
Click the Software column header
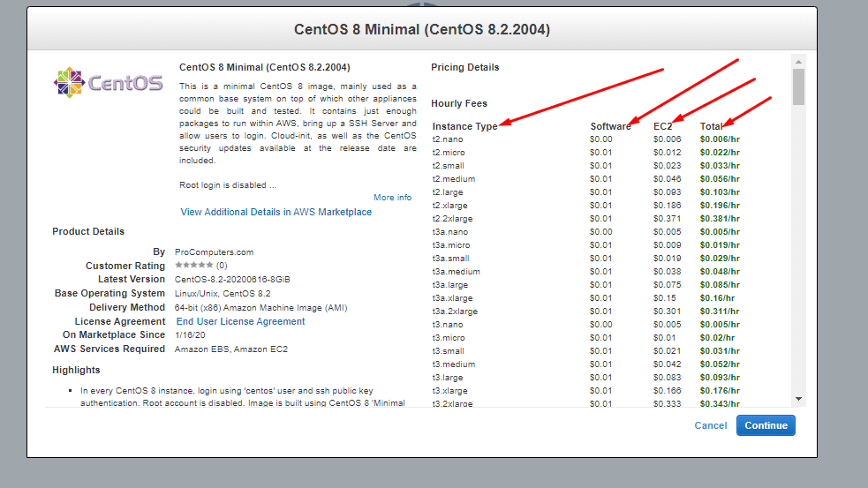610,126
